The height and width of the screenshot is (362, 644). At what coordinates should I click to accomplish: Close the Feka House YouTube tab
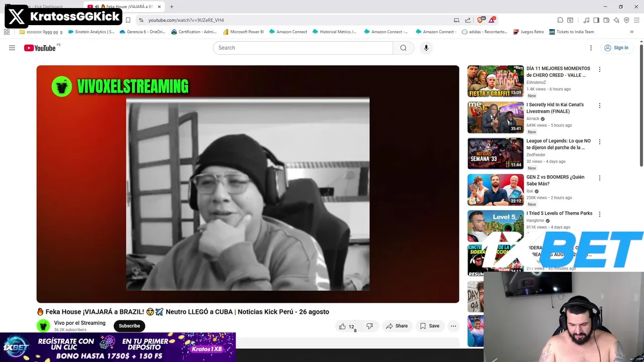tap(159, 7)
